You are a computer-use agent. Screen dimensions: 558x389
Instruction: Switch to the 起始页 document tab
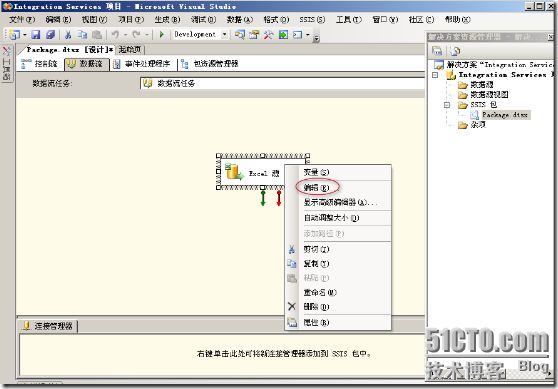130,49
